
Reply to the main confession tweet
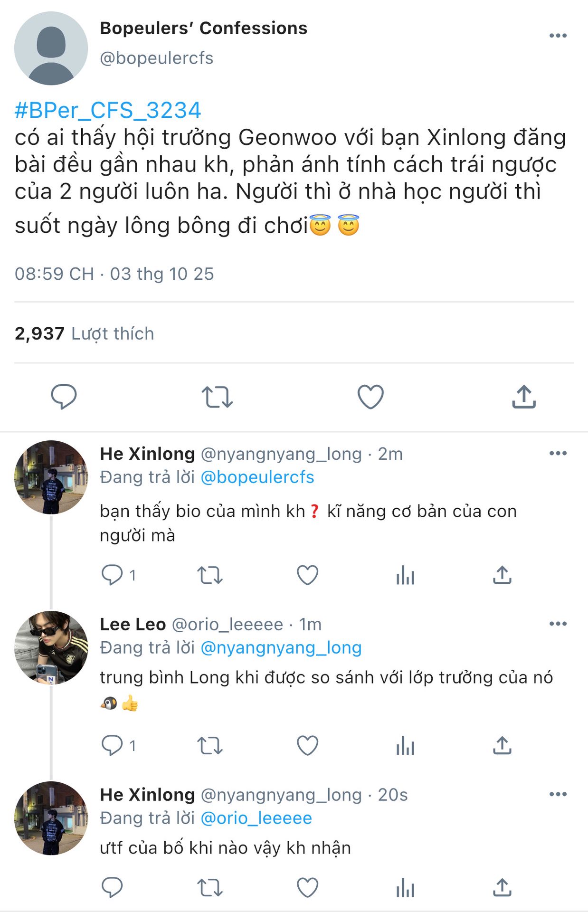pyautogui.click(x=64, y=397)
